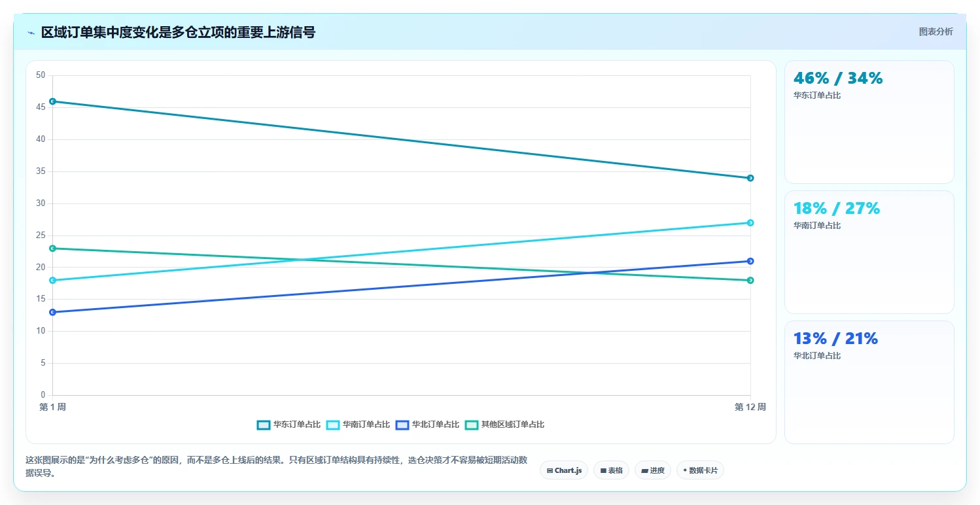Click the 其他区域 data point at 第 1 周
The height and width of the screenshot is (505, 980).
52,249
